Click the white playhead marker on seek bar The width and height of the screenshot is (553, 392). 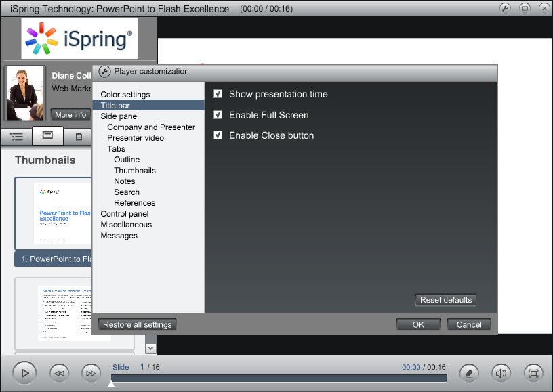[x=111, y=383]
